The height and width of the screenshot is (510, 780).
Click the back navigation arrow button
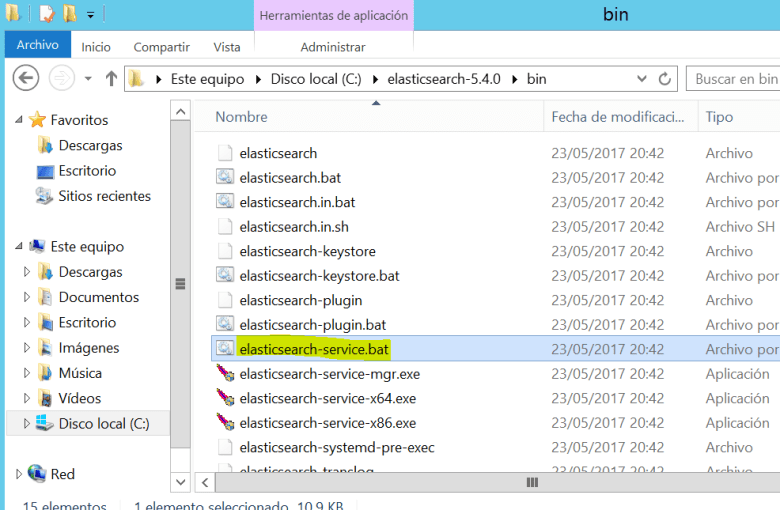(x=25, y=78)
